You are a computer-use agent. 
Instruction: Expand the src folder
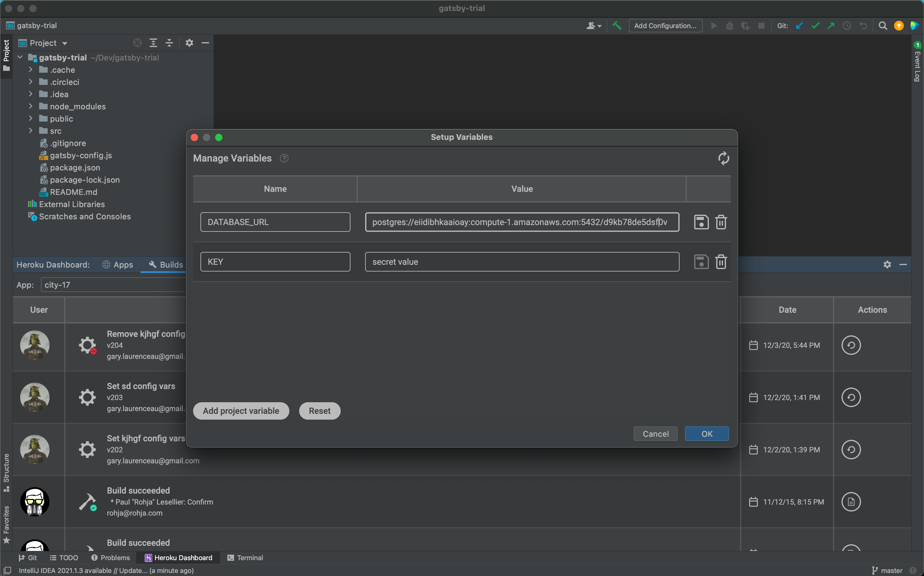click(x=31, y=131)
